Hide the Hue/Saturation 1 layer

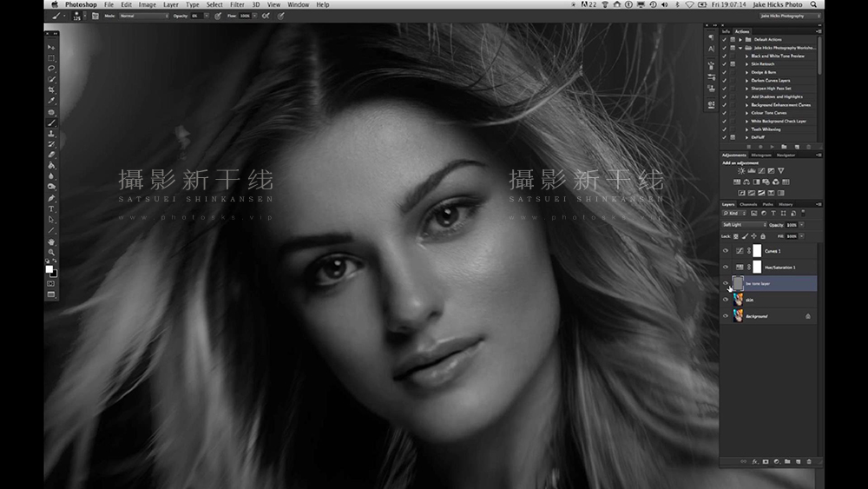(x=726, y=267)
